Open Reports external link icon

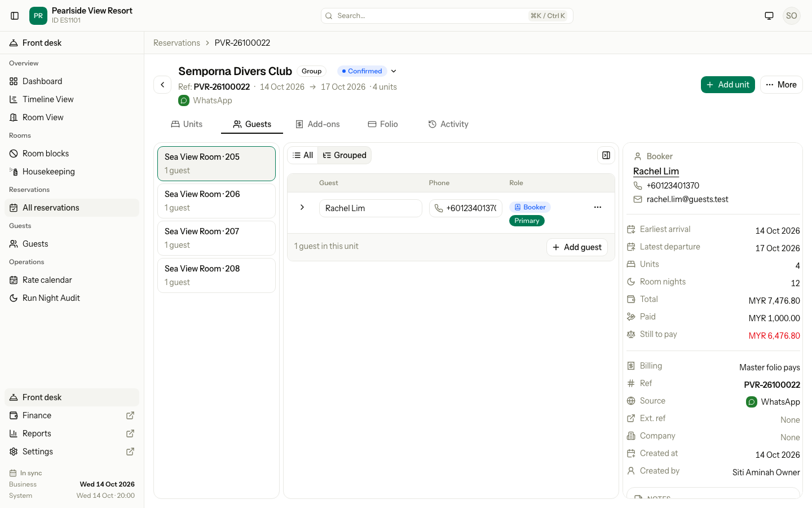(130, 433)
